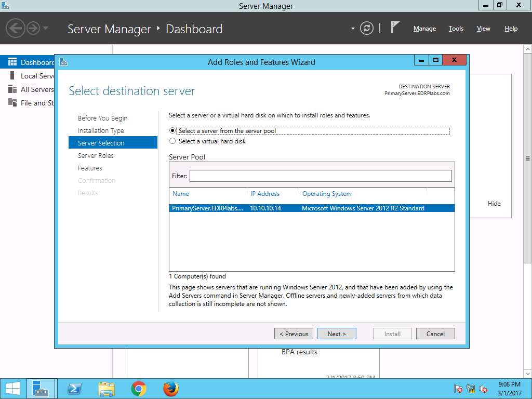The width and height of the screenshot is (532, 399).
Task: Click '1 Computer(s) found' status text
Action: click(x=197, y=276)
